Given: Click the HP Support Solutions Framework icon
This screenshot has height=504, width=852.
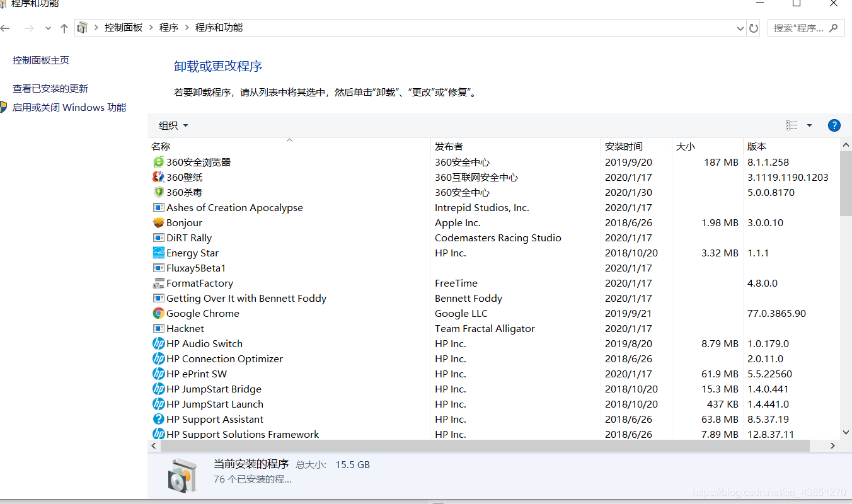Looking at the screenshot, I should tap(158, 433).
